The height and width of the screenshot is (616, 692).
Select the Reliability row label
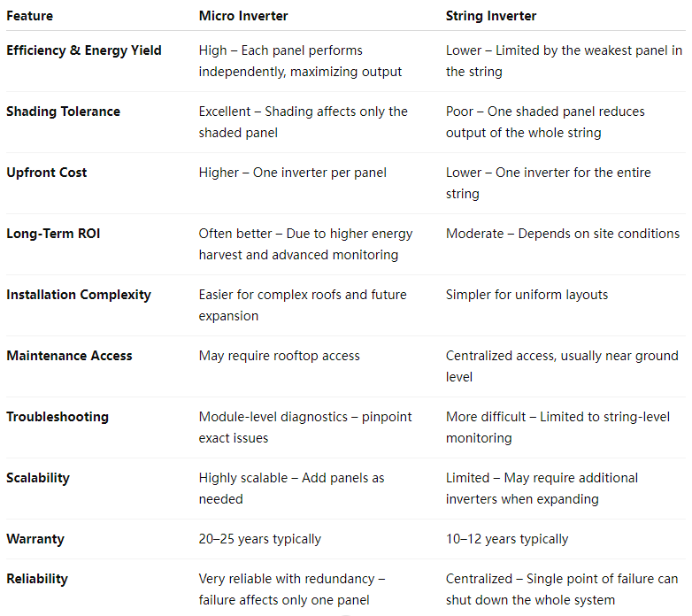37,579
